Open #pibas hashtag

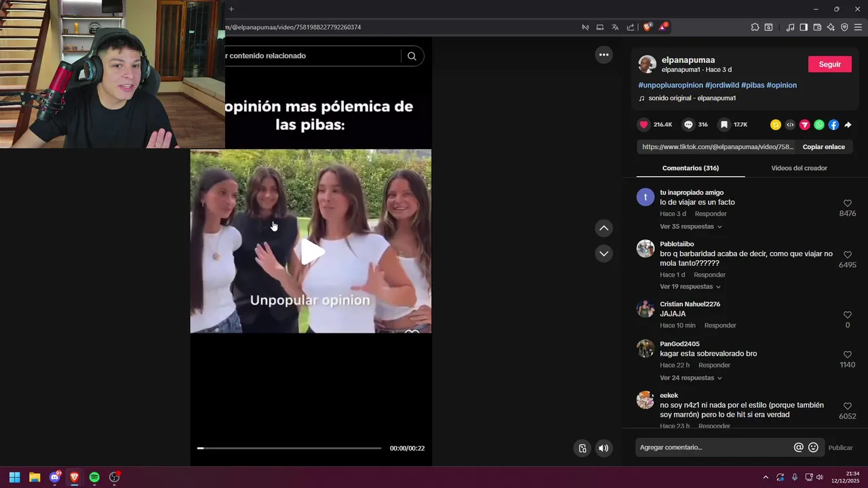click(753, 85)
